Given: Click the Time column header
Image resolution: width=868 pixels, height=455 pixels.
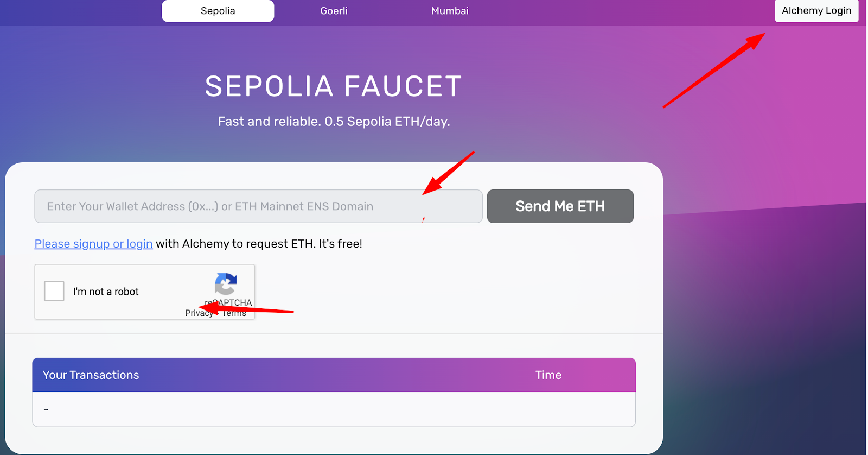Looking at the screenshot, I should click(548, 375).
